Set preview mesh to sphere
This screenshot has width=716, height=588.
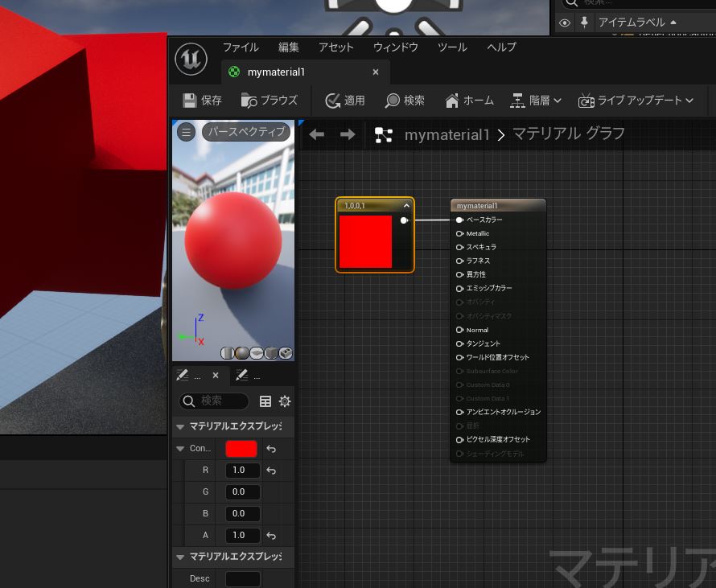click(242, 353)
